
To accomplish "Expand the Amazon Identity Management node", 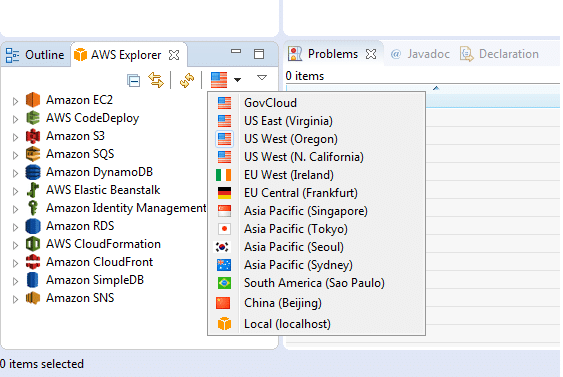I will pos(15,209).
